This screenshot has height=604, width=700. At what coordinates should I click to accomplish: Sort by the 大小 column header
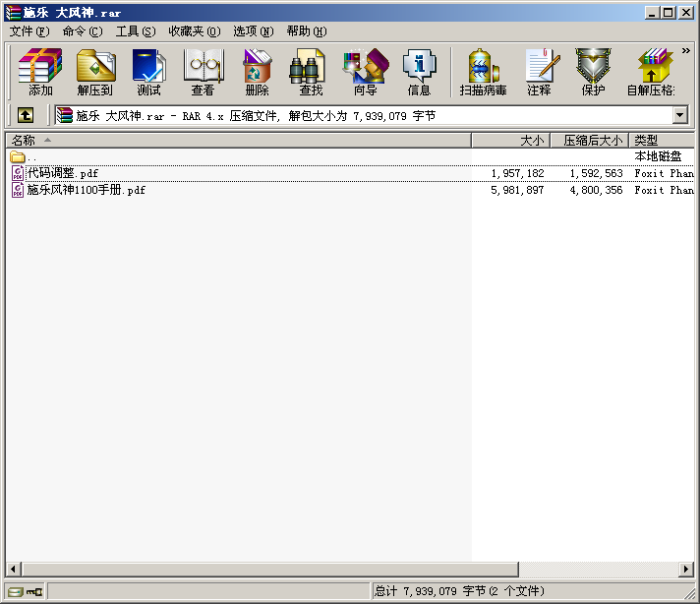(x=511, y=141)
